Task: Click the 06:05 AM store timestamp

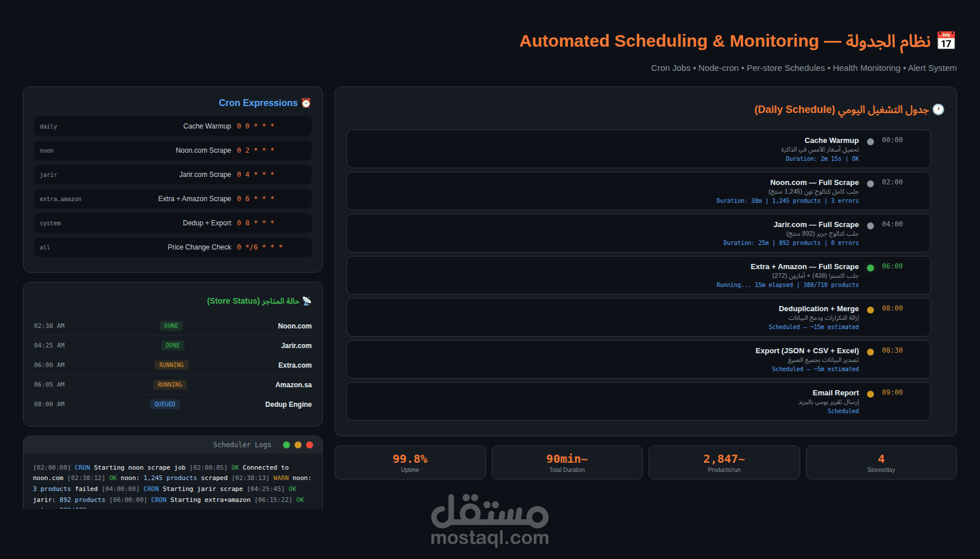Action: coord(49,385)
